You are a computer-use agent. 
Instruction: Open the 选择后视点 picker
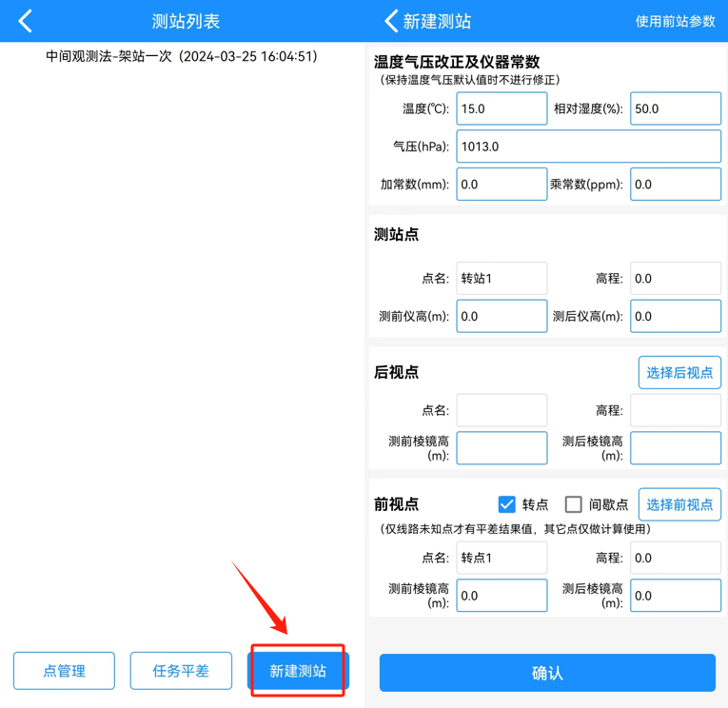[x=679, y=373]
